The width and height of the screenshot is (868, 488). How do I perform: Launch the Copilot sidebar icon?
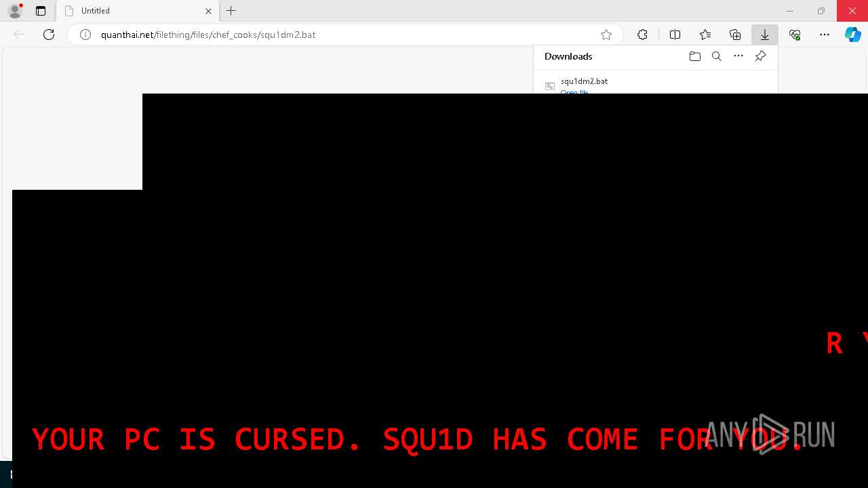pos(853,35)
